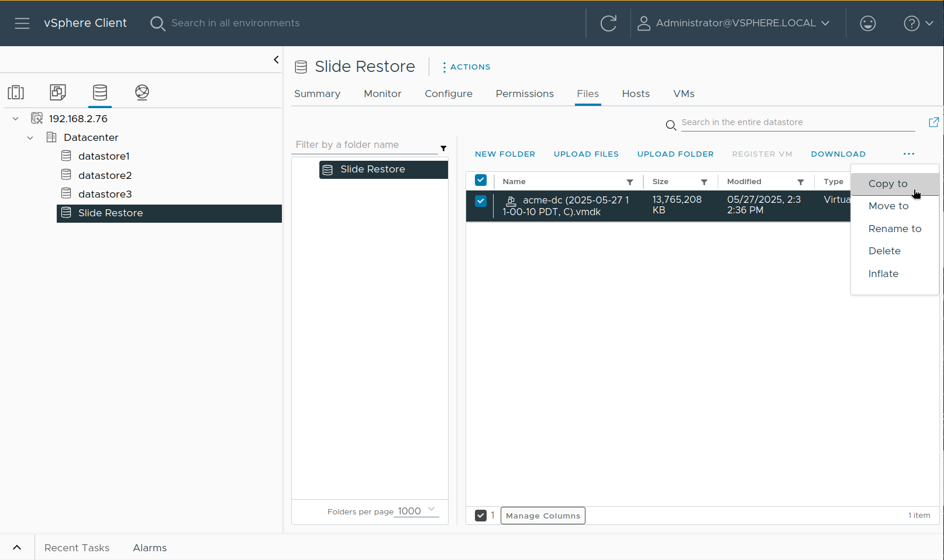Click the Upload Folder button
The height and width of the screenshot is (560, 944).
[676, 154]
